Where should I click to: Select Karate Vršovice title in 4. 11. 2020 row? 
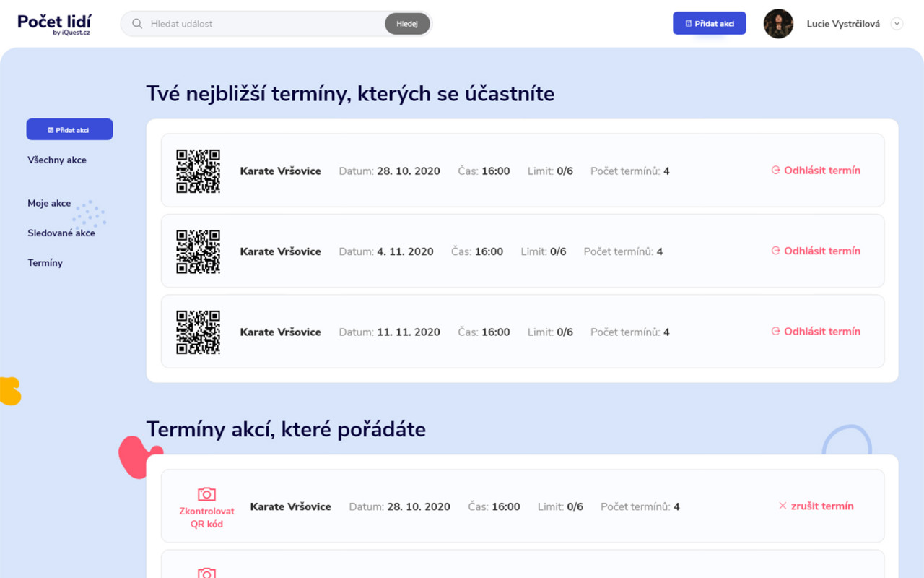pos(280,251)
